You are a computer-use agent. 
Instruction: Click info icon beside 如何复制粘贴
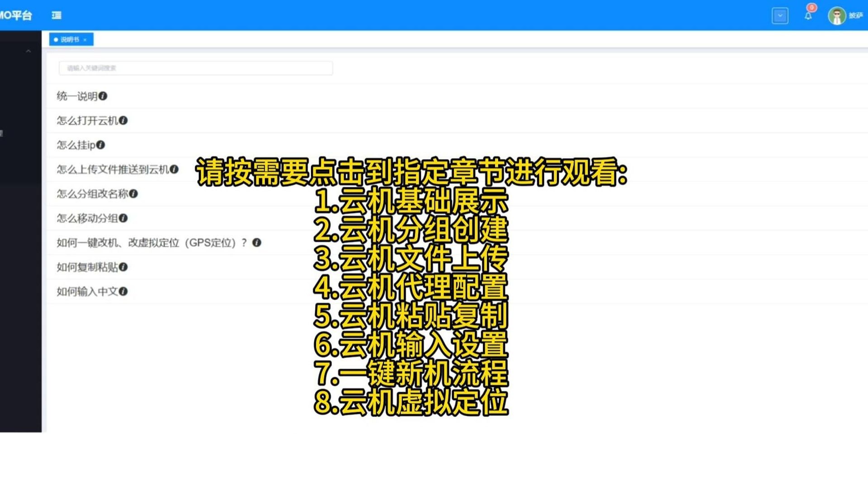pos(123,267)
